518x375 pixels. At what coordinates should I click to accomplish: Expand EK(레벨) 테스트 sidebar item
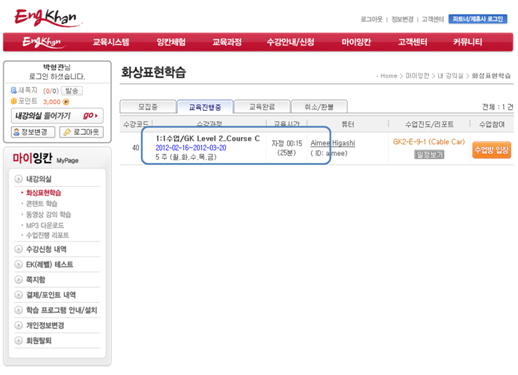(50, 264)
